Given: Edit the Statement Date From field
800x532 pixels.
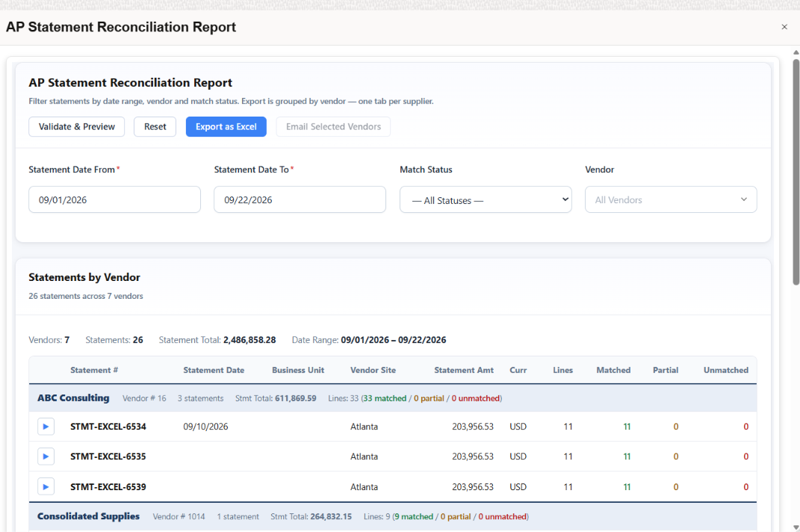Looking at the screenshot, I should 114,199.
